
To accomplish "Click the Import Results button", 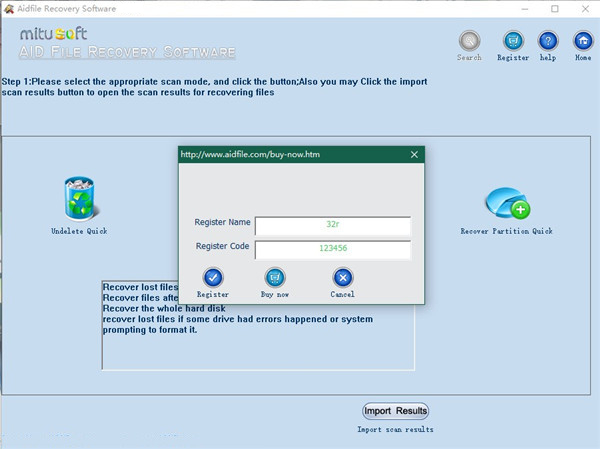I will click(x=395, y=411).
